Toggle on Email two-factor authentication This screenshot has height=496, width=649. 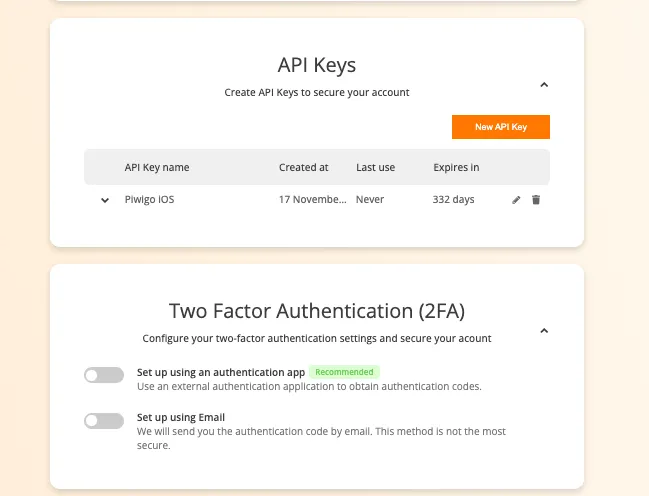[x=104, y=421]
